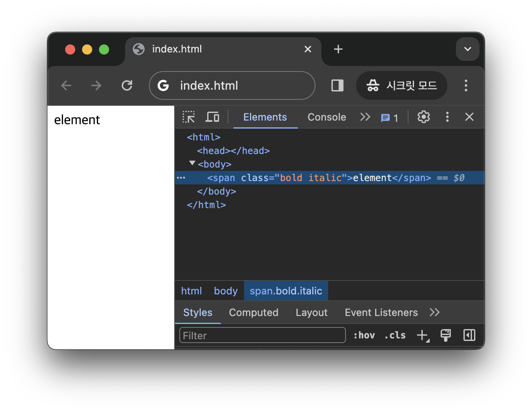The width and height of the screenshot is (532, 412).
Task: Toggle the :hov element state panel
Action: (364, 335)
